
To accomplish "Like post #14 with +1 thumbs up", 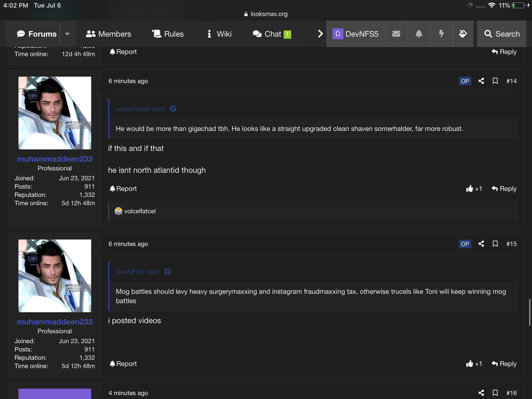I will click(474, 189).
